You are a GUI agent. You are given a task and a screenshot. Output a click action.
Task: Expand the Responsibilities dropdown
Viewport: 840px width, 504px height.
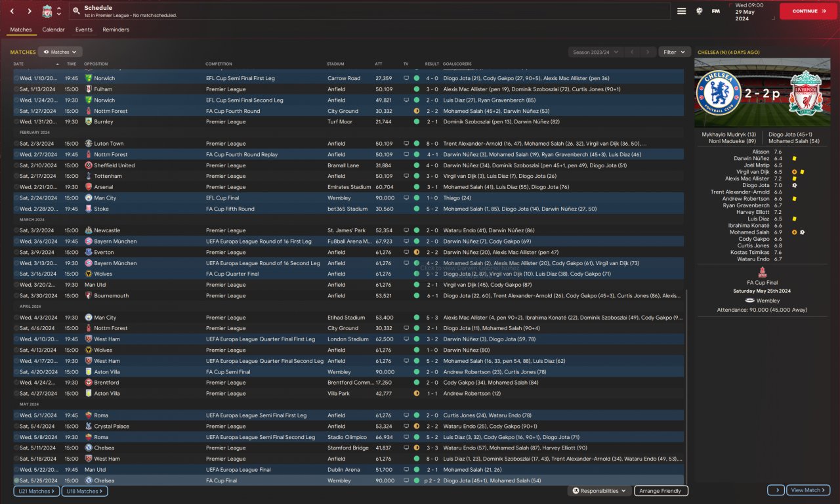pyautogui.click(x=599, y=491)
